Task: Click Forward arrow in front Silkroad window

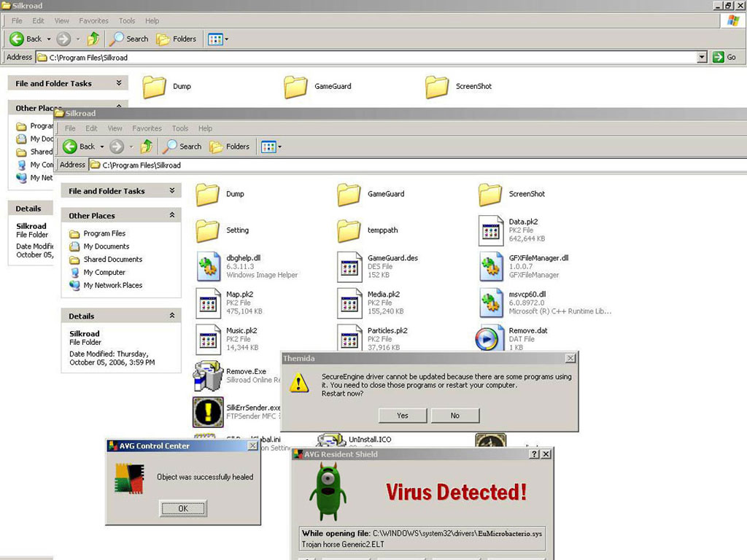Action: coord(117,147)
